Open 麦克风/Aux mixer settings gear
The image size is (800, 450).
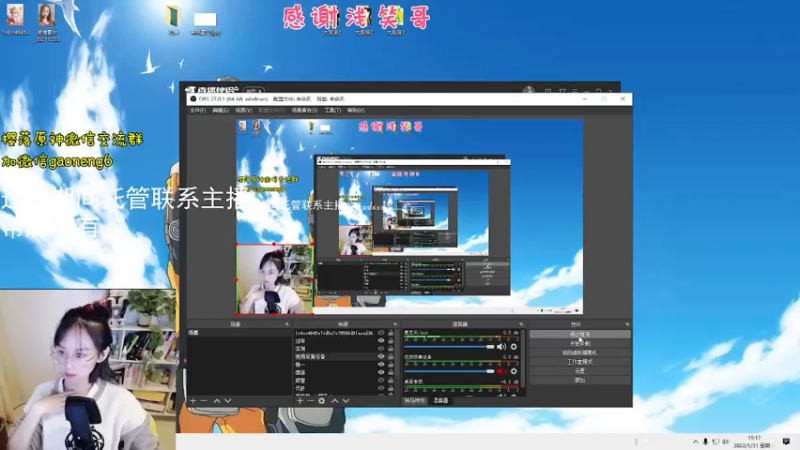(514, 347)
